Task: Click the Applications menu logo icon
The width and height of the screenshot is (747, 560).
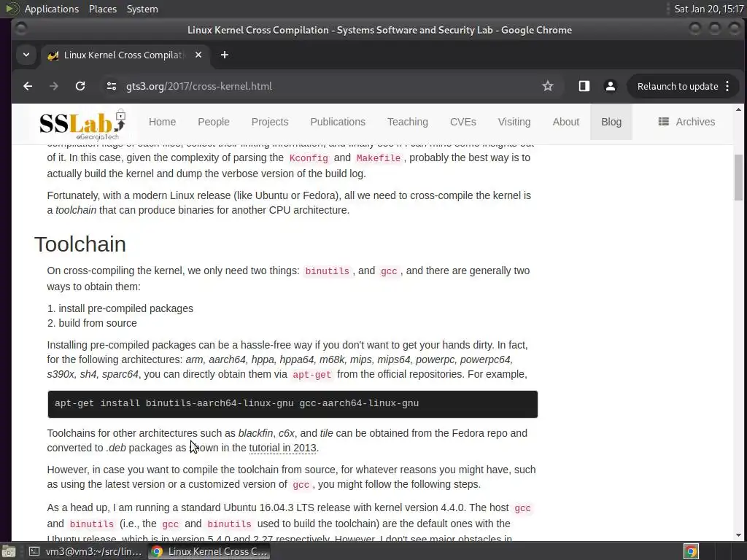Action: 12,9
